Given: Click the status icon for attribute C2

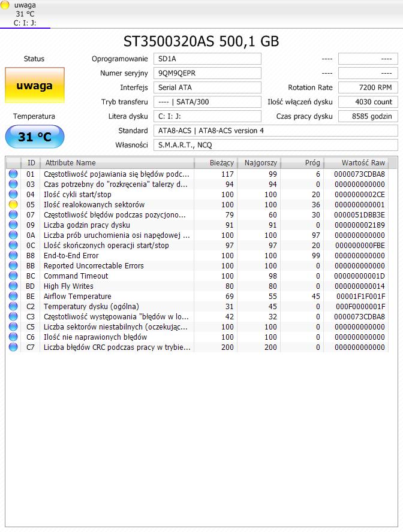Looking at the screenshot, I should coord(13,306).
